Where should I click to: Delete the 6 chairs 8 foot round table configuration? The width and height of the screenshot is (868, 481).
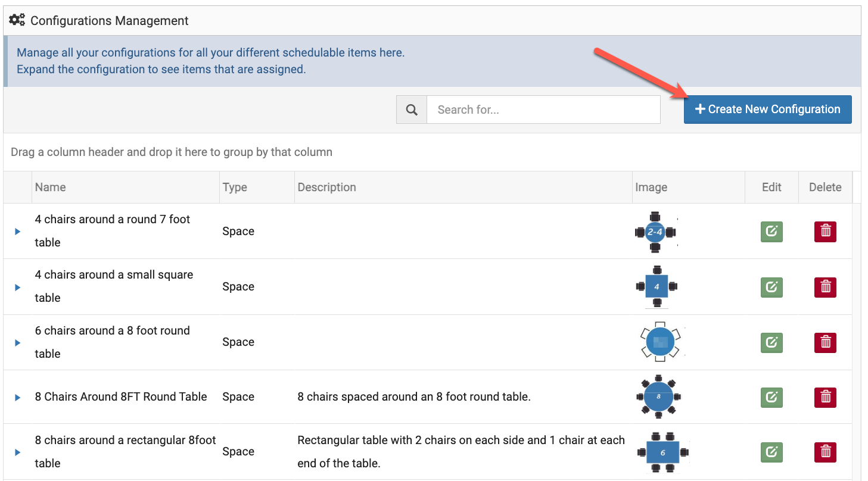coord(825,342)
